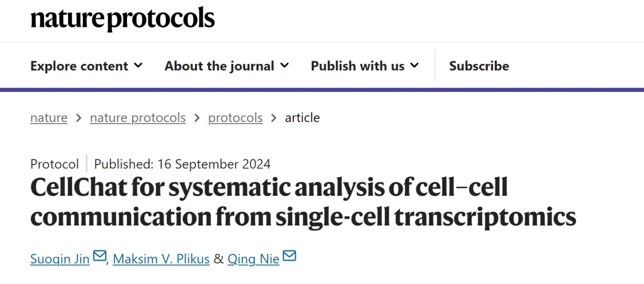The width and height of the screenshot is (644, 284).
Task: Navigate to protocols breadcrumb link
Action: coord(235,118)
